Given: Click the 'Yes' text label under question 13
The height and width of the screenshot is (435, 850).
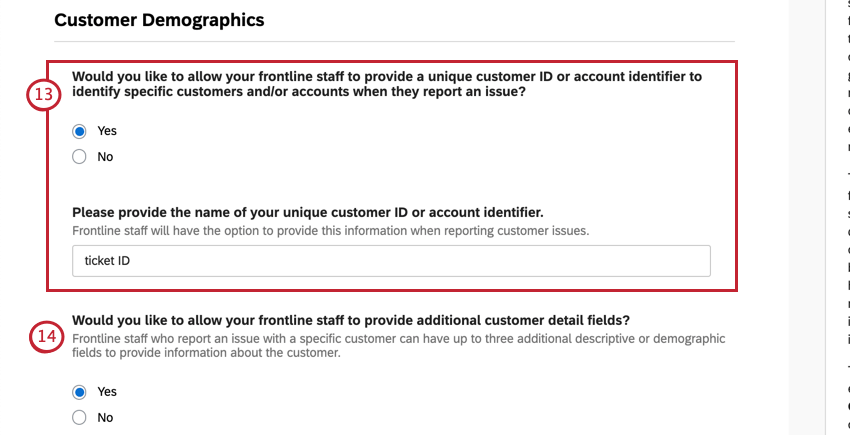Looking at the screenshot, I should coord(107,131).
